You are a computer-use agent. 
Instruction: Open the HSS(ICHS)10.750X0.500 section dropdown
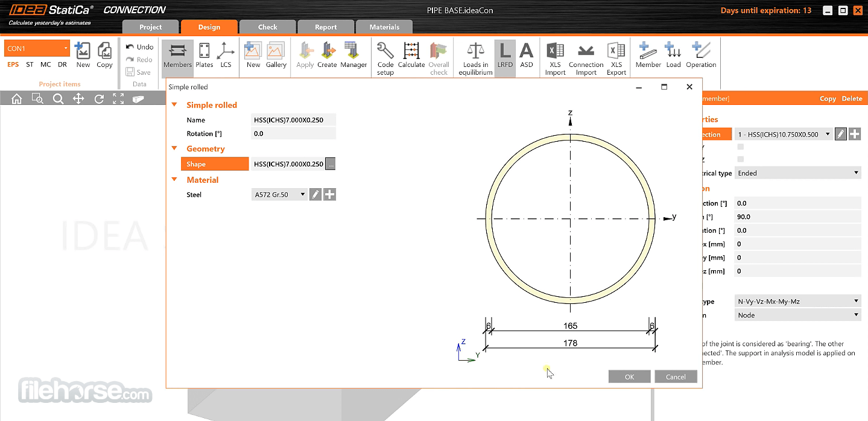784,135
